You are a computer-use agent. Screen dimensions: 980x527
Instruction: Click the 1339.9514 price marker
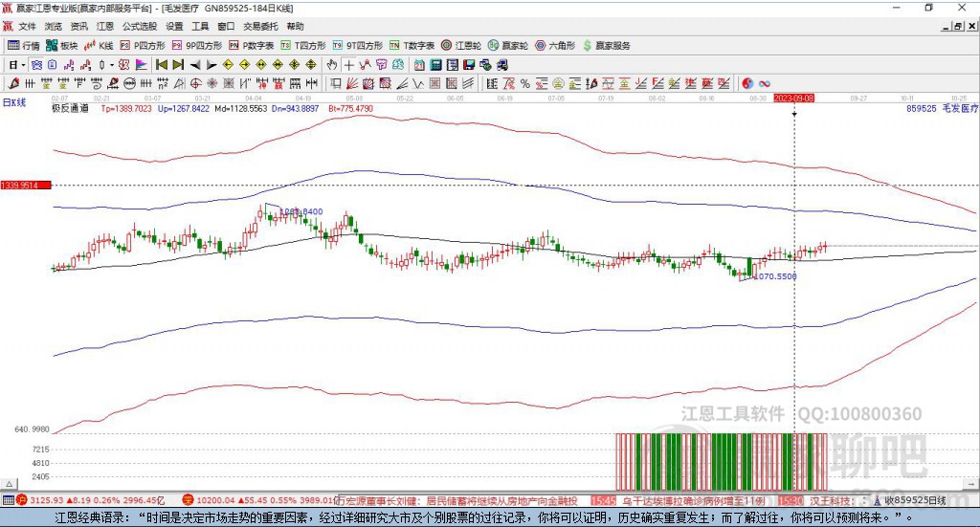(26, 186)
